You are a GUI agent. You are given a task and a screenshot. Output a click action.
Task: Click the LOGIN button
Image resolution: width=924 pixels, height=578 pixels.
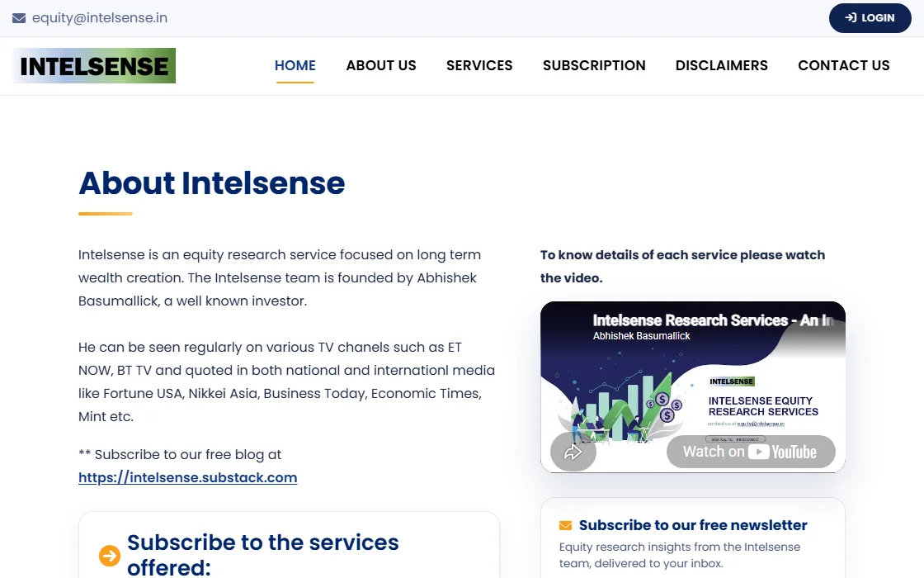[x=870, y=17]
